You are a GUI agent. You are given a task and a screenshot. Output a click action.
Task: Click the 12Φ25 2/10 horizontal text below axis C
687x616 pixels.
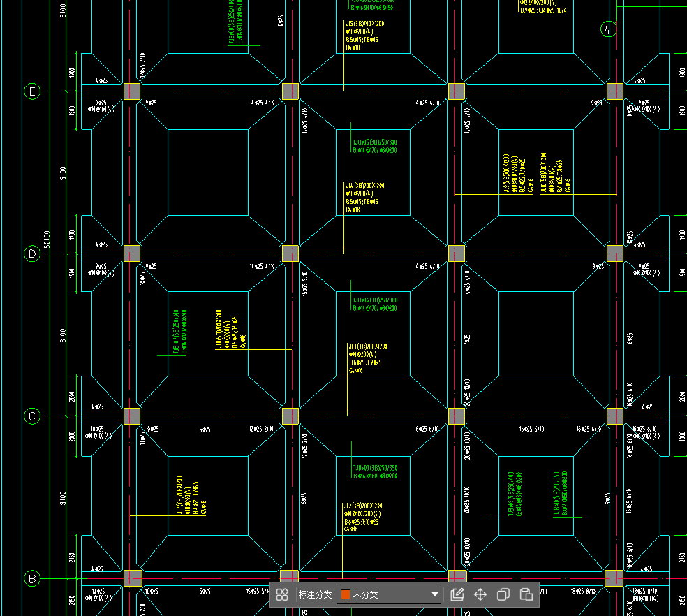click(261, 429)
